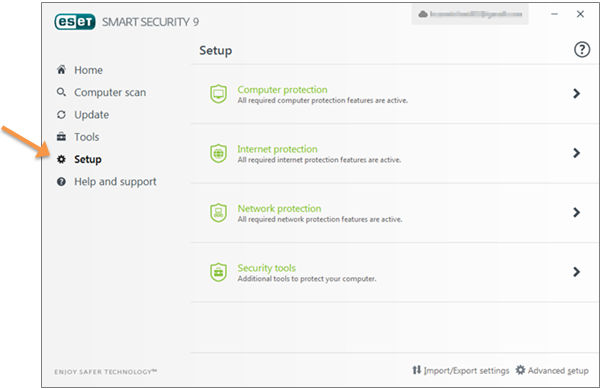Click the Update refresh arrows icon

coord(61,115)
